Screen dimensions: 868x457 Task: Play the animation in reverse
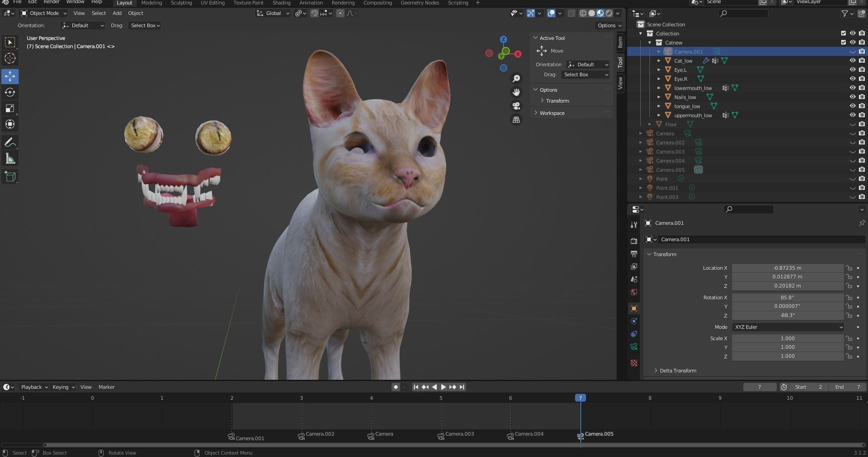coord(434,387)
